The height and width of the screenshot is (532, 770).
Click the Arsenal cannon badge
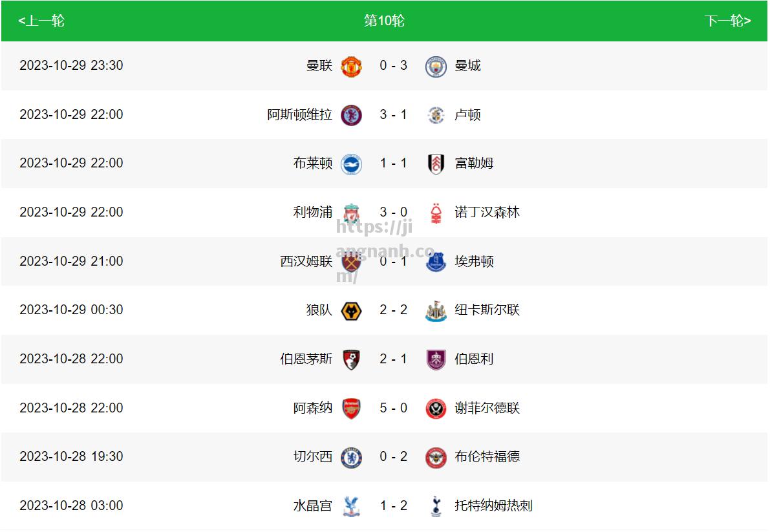pyautogui.click(x=351, y=409)
